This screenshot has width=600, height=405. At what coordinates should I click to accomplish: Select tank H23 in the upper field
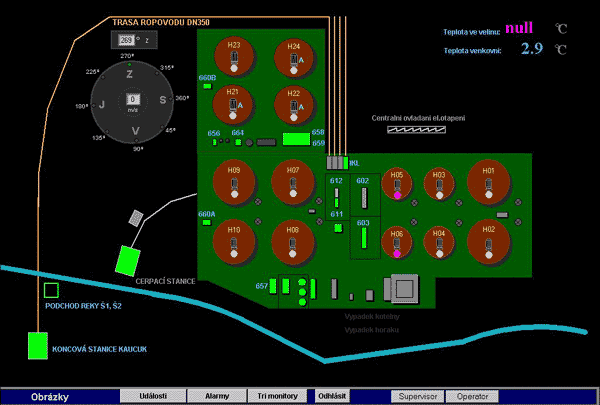pyautogui.click(x=235, y=59)
